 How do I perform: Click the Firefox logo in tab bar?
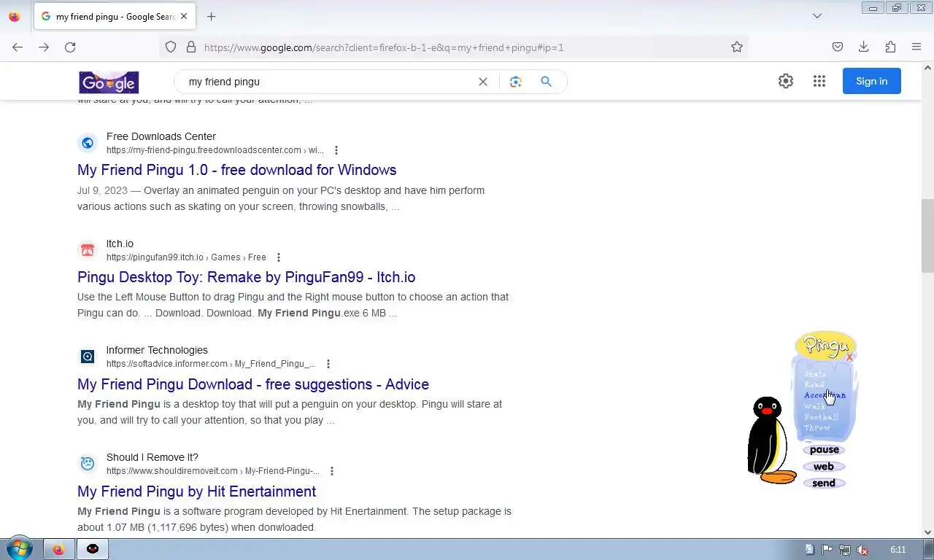pyautogui.click(x=15, y=17)
